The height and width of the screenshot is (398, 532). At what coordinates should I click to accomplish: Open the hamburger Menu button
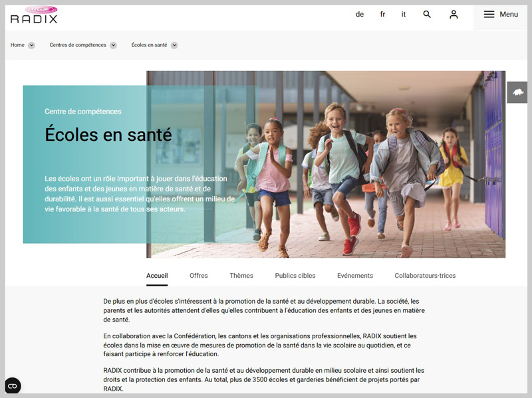click(501, 15)
